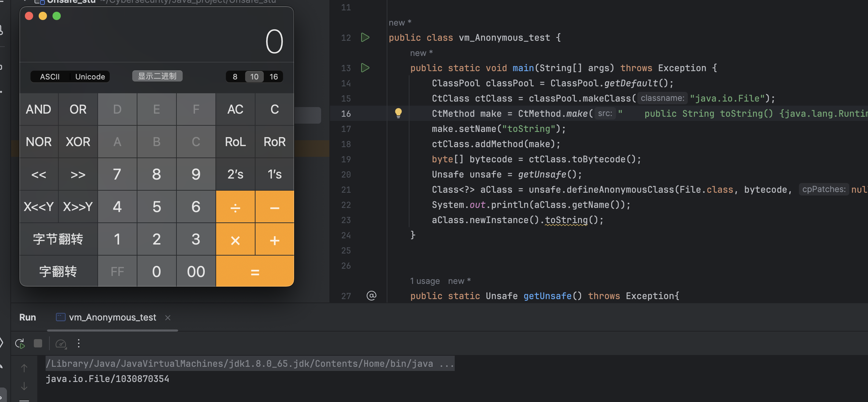Click the multiply × key
868x402 pixels.
click(235, 239)
